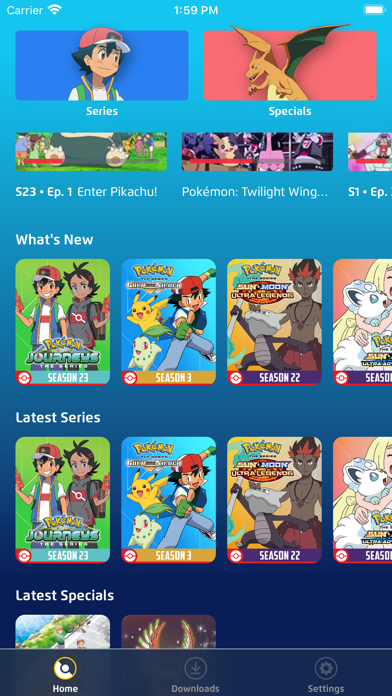Check the battery icon in status bar

point(374,10)
